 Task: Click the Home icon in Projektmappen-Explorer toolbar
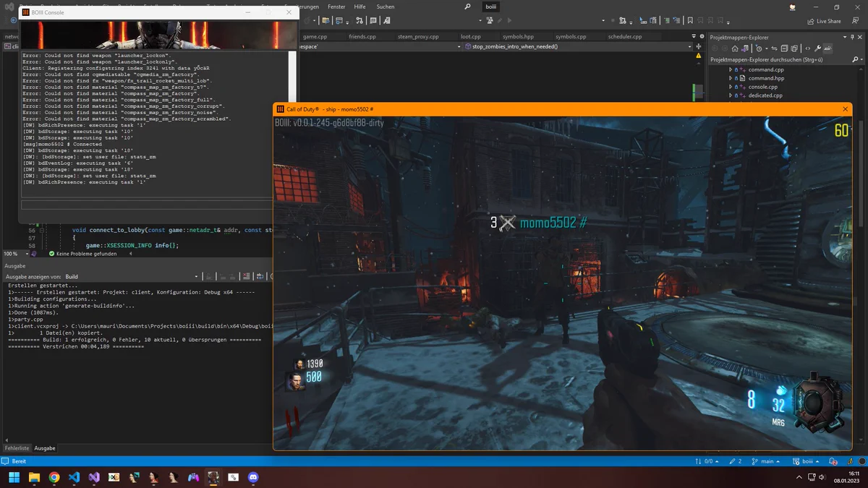point(734,48)
